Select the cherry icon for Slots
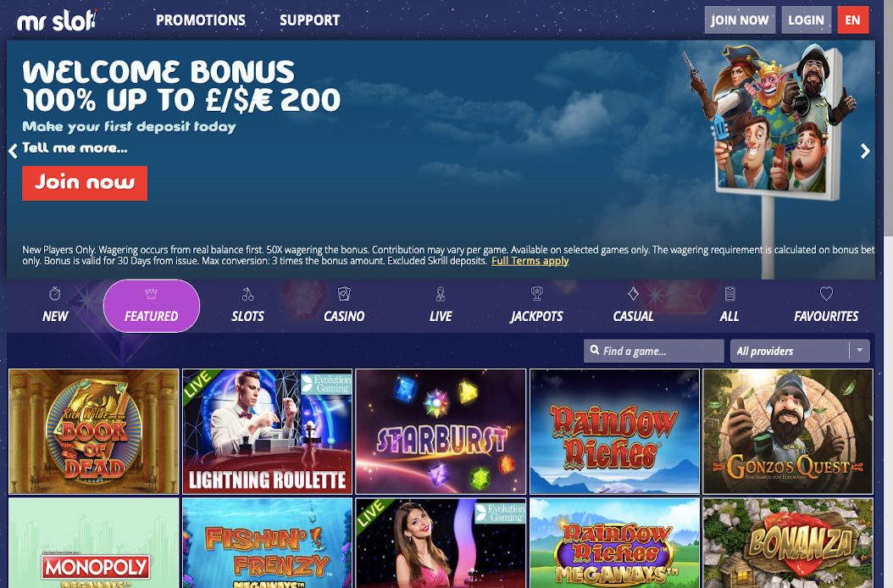Viewport: 893px width, 588px height. pos(247,294)
